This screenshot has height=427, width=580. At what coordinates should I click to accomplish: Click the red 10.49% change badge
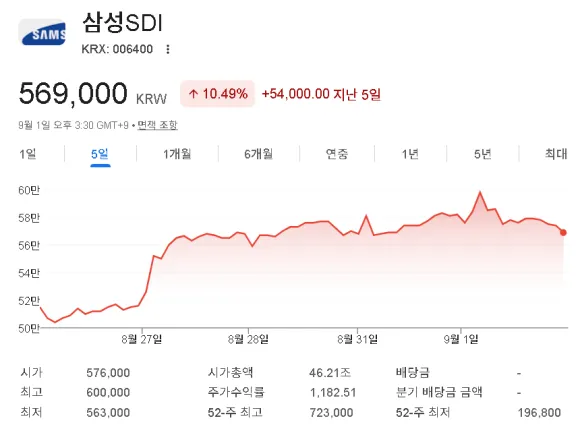[218, 94]
